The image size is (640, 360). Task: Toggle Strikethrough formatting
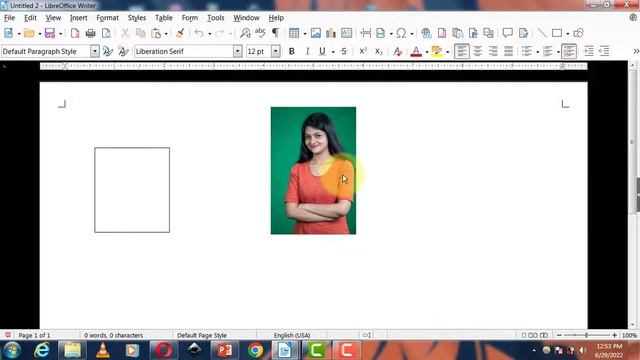344,51
